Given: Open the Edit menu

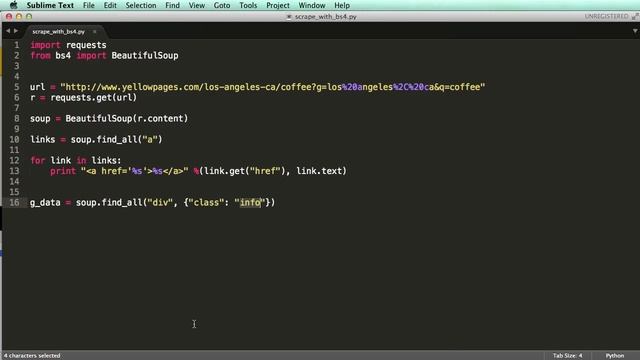Looking at the screenshot, I should tap(110, 5).
